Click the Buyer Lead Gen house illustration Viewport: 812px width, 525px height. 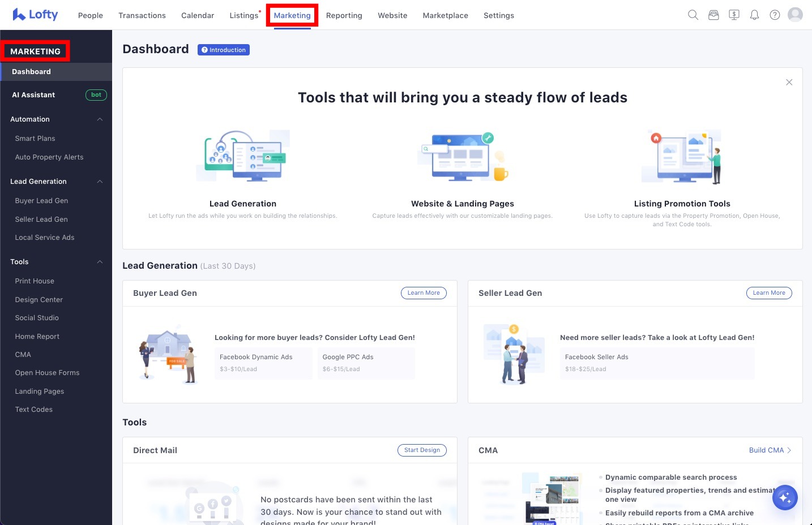[167, 354]
